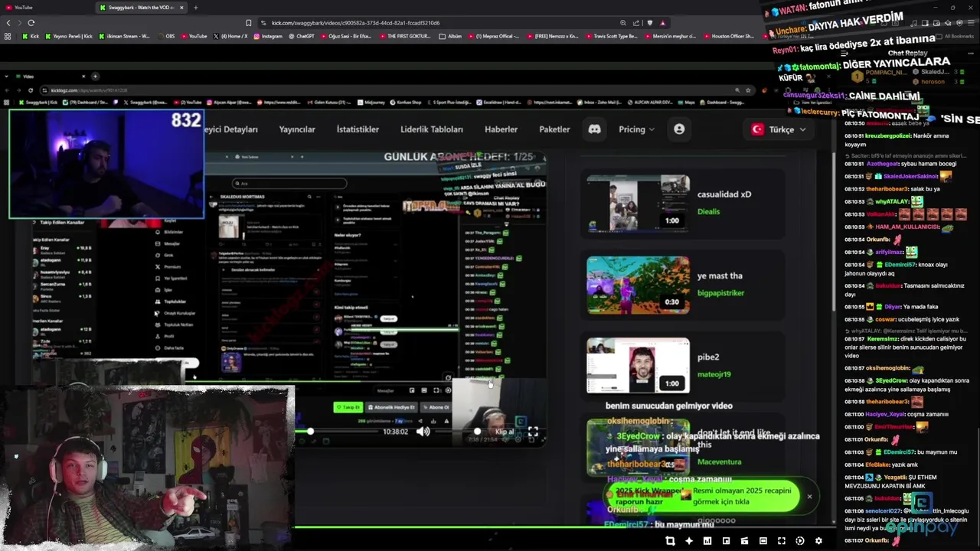The image size is (980, 551).
Task: Open Maceventura channel link
Action: coord(719,461)
